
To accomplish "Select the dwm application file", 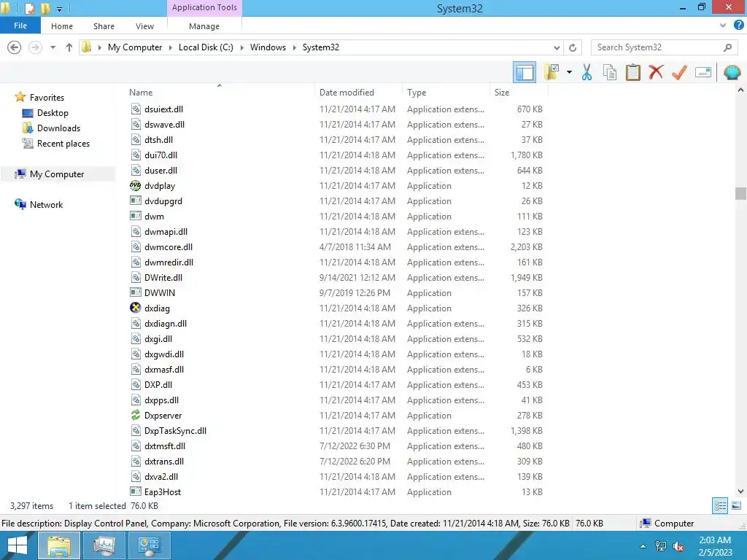I will (155, 216).
